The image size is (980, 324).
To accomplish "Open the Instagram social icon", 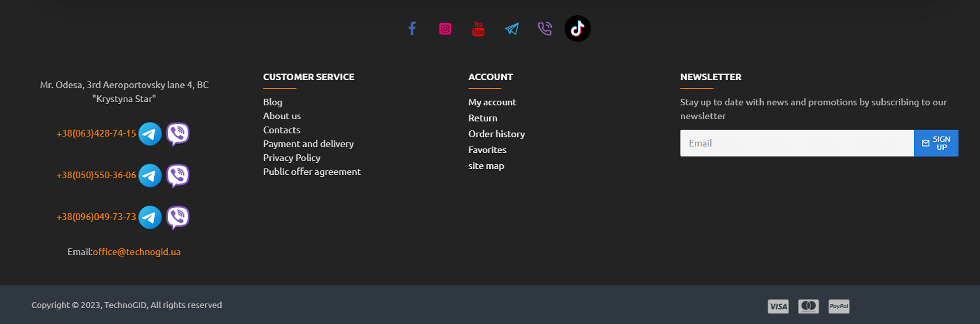I will (x=445, y=29).
